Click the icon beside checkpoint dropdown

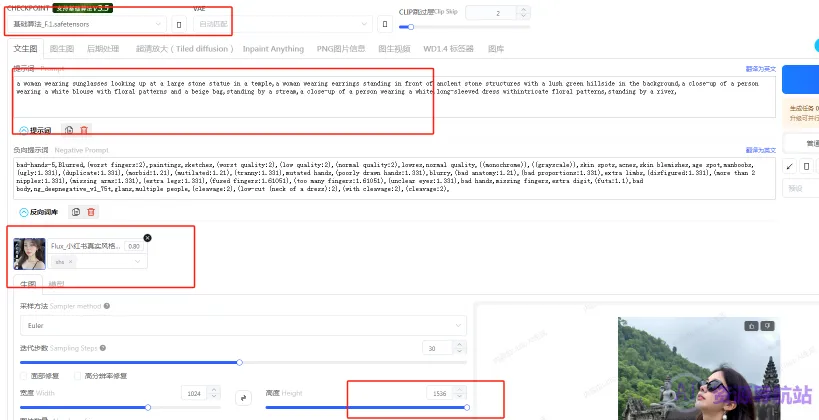179,23
